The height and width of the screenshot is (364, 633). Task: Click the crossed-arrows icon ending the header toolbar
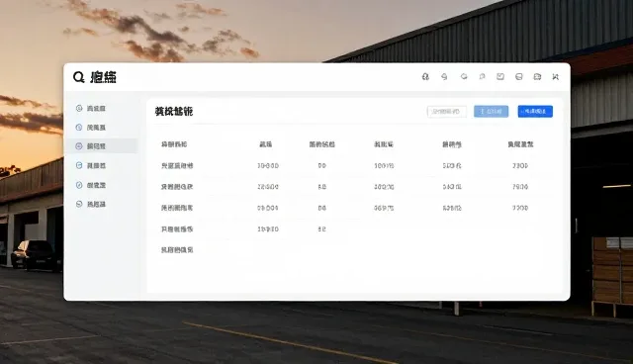[556, 77]
